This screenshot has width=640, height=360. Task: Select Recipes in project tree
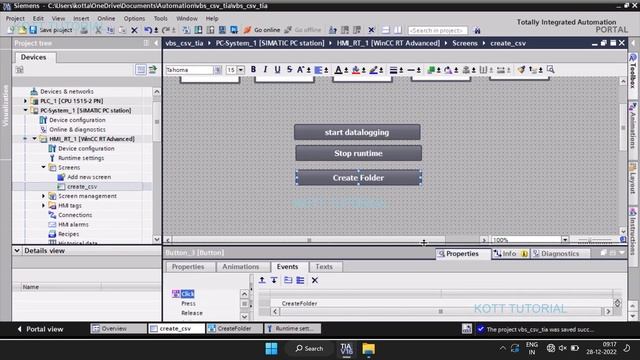click(68, 234)
